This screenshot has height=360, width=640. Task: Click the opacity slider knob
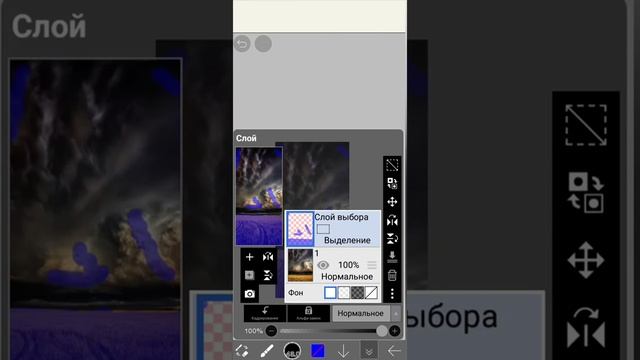tap(382, 331)
